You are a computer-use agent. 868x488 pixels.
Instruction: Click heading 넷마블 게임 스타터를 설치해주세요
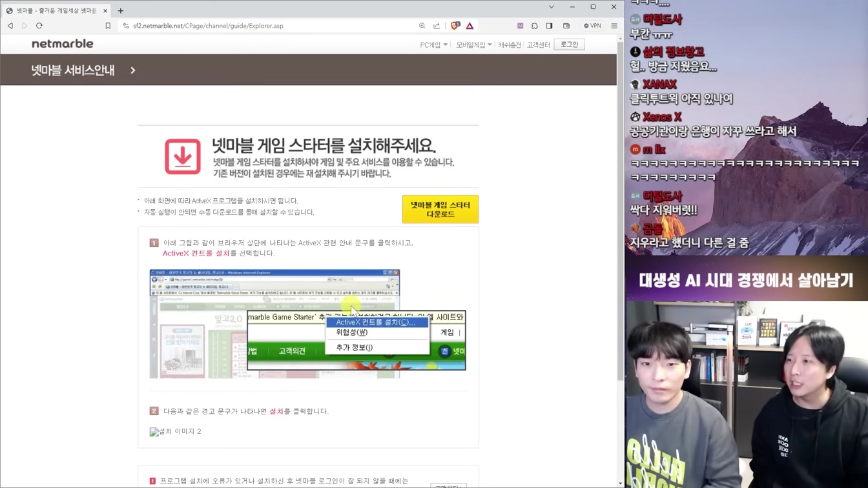[x=324, y=145]
